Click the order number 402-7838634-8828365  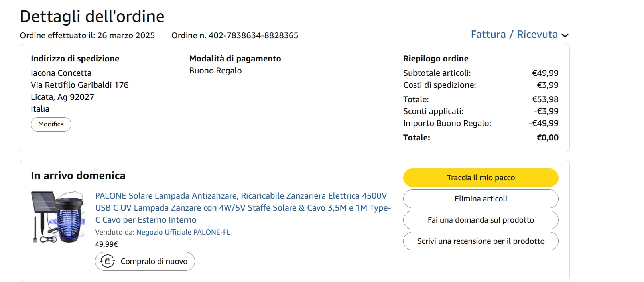click(x=253, y=35)
